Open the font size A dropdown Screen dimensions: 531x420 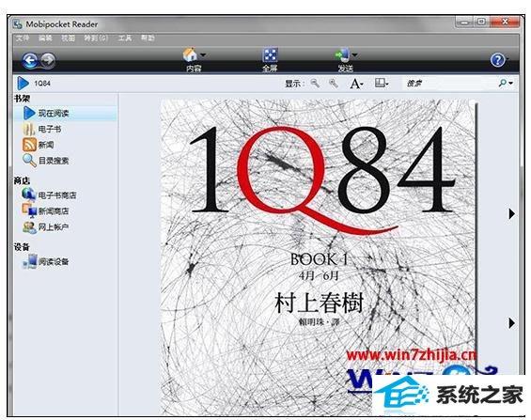click(356, 84)
